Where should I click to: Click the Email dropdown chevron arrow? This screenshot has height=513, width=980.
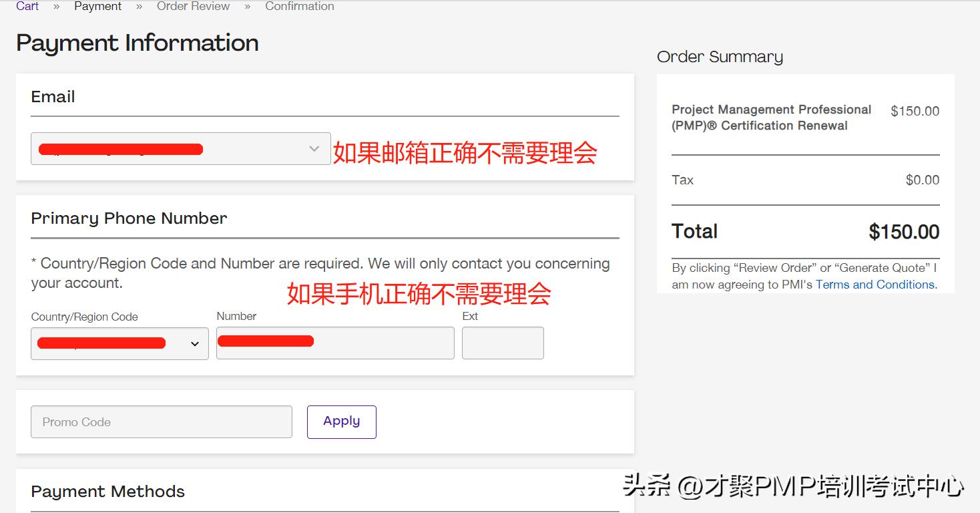313,148
